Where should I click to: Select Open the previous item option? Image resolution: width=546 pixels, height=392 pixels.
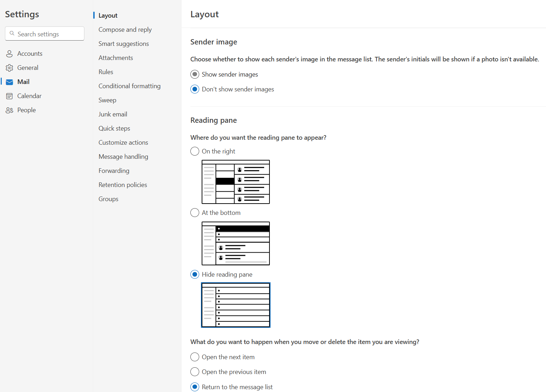195,372
